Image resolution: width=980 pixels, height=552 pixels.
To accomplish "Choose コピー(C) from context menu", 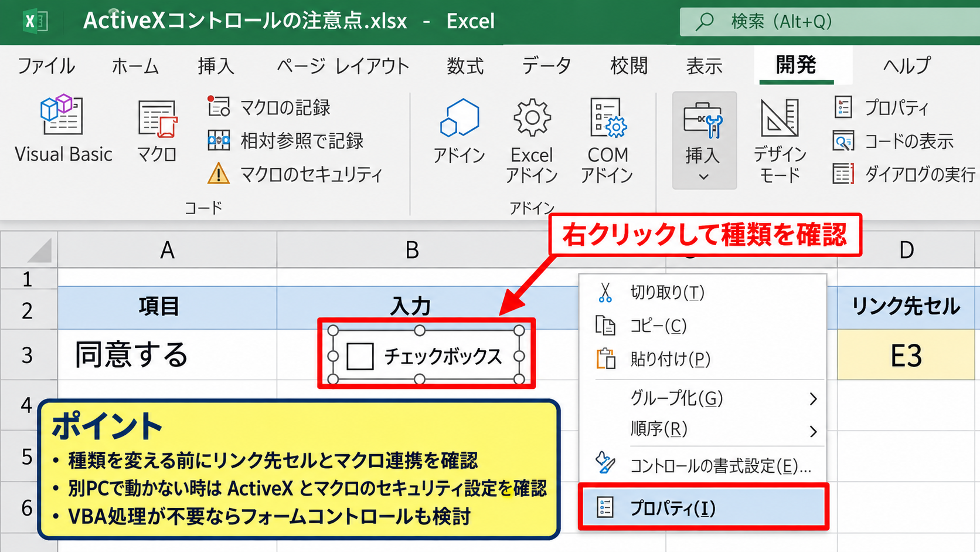I will pyautogui.click(x=702, y=326).
